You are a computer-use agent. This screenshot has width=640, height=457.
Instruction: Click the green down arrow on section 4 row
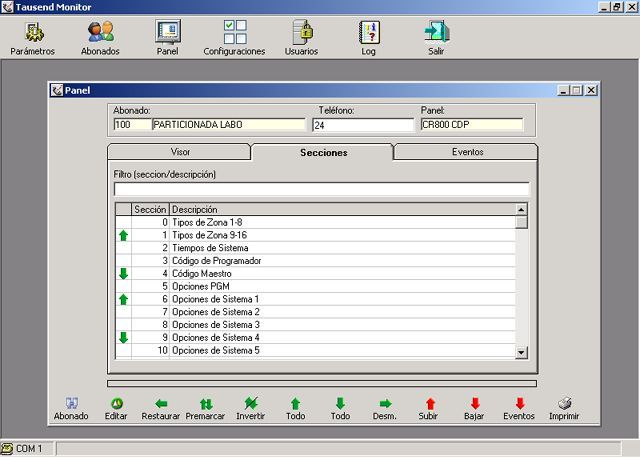tap(123, 274)
